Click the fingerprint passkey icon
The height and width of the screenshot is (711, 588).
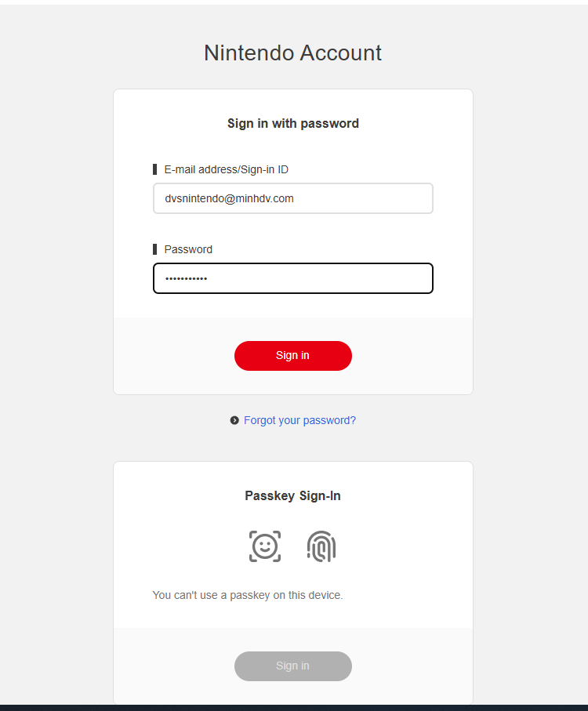[321, 546]
